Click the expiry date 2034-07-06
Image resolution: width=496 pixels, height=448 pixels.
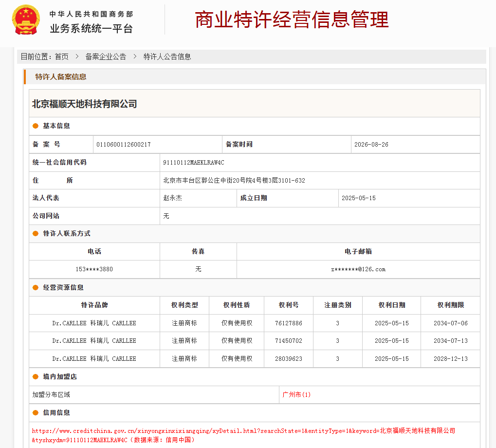(450, 323)
